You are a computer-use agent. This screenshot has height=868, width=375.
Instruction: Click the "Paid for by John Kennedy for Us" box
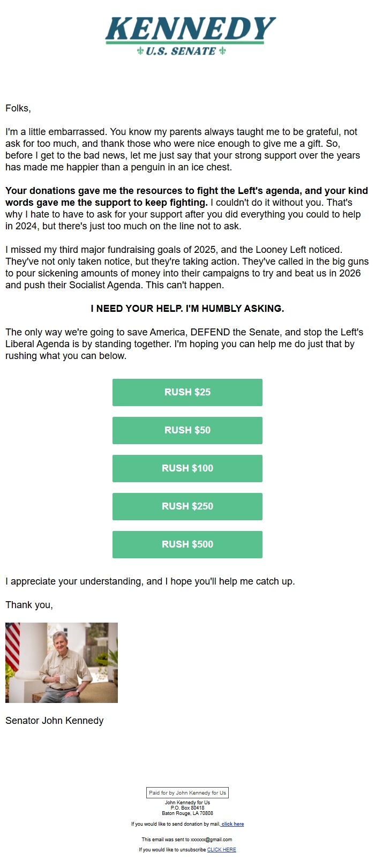[x=187, y=792]
